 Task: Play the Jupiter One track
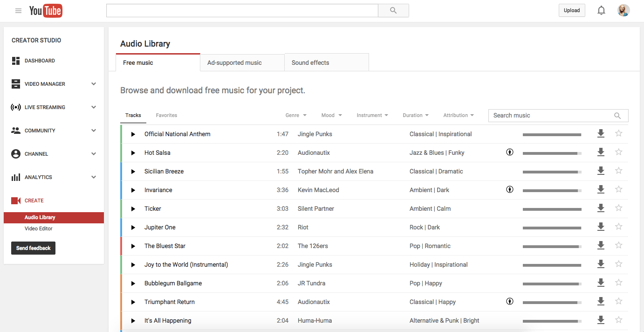pos(133,228)
